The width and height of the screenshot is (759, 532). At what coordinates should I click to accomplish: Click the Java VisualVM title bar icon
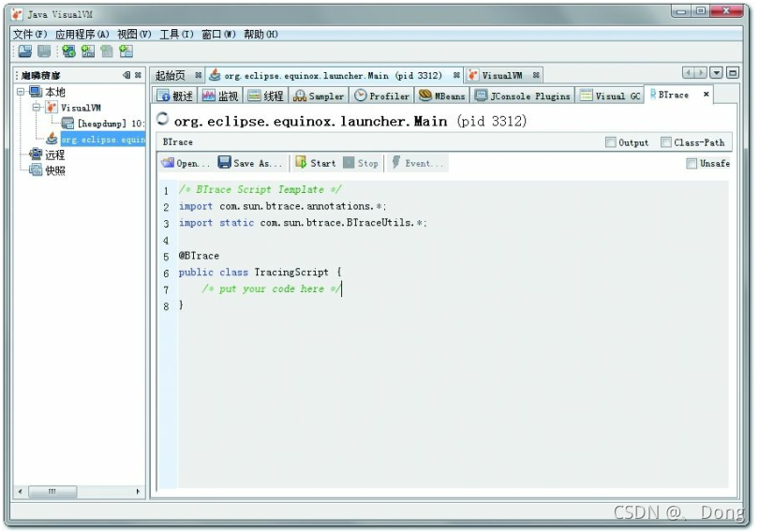pyautogui.click(x=18, y=14)
